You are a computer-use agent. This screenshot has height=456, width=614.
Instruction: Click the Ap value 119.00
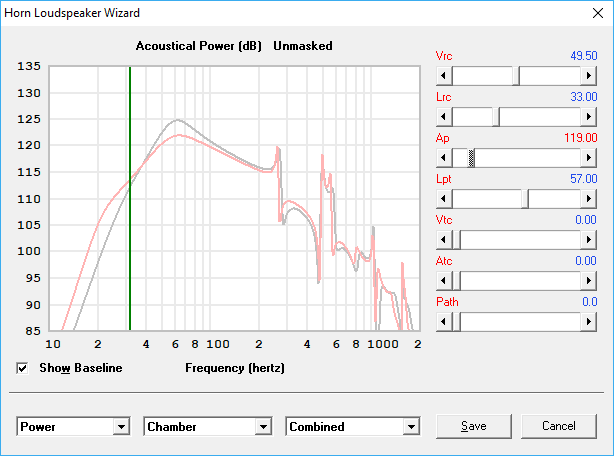click(x=581, y=138)
